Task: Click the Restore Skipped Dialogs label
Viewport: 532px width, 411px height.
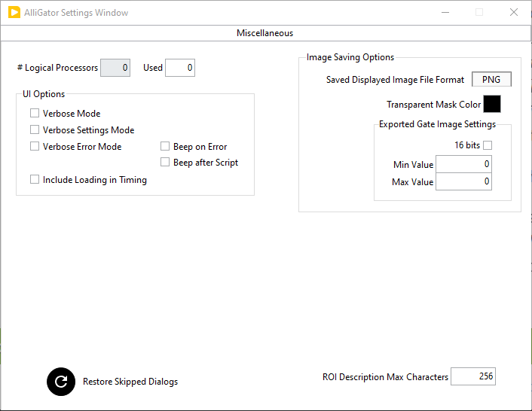Action: coord(130,382)
